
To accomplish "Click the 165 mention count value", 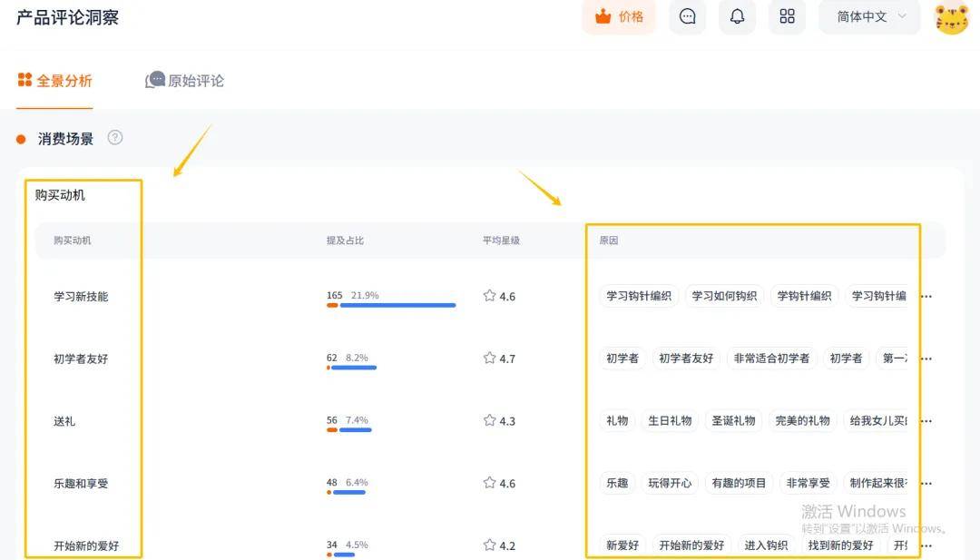I will click(x=334, y=295).
